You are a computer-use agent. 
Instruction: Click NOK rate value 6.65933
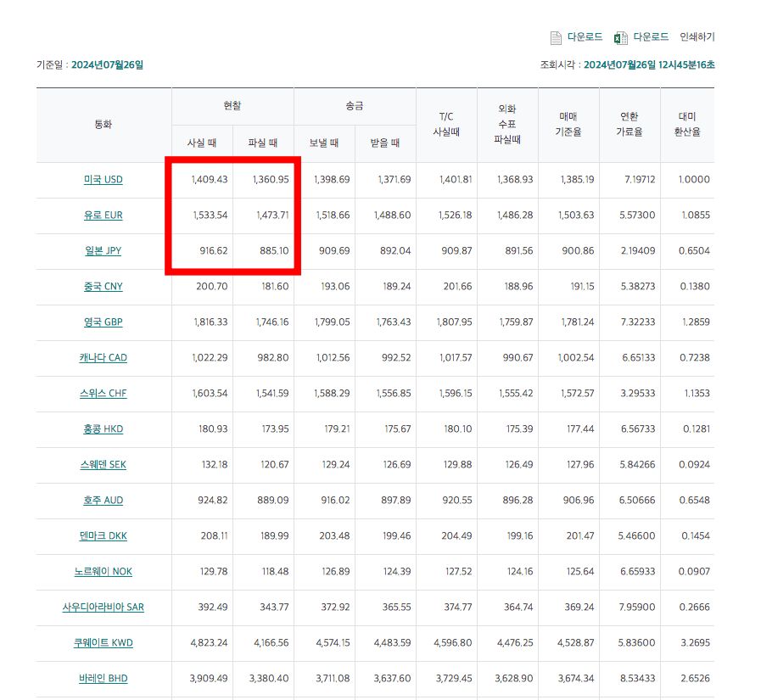pos(638,571)
